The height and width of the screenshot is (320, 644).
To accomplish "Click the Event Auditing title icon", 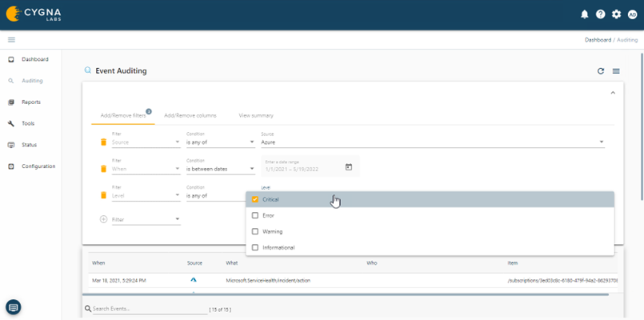I will 87,70.
